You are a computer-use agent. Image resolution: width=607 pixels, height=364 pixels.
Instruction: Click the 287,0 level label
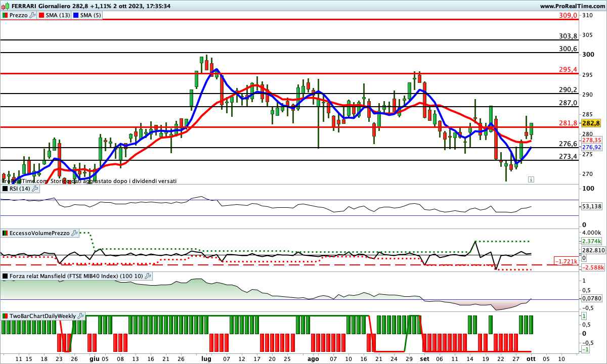(569, 103)
